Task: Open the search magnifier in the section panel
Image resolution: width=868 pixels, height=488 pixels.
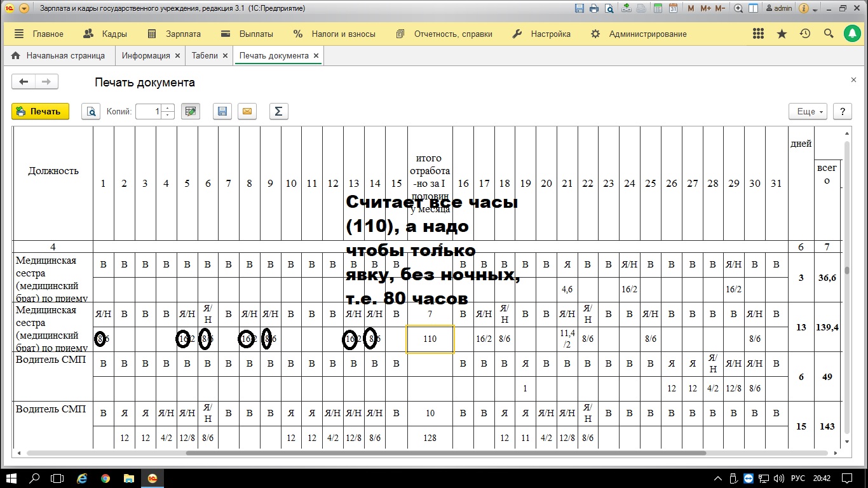Action: pos(829,34)
